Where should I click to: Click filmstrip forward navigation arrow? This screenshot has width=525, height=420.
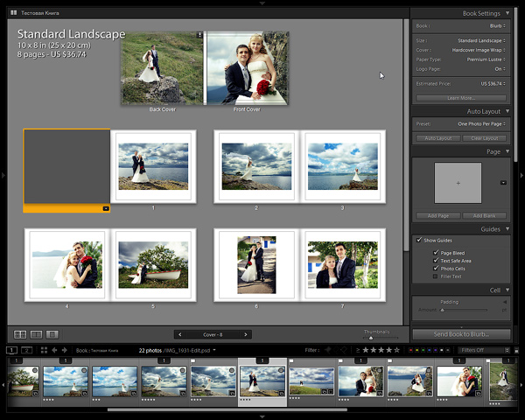click(64, 350)
